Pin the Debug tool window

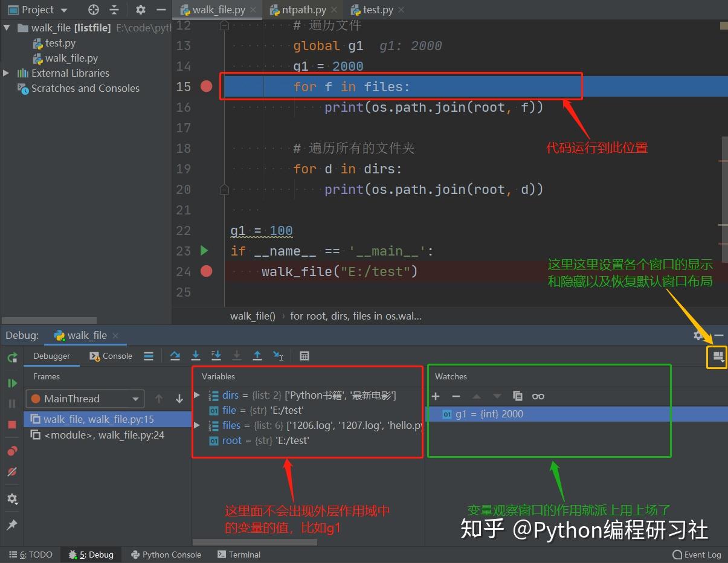click(12, 524)
